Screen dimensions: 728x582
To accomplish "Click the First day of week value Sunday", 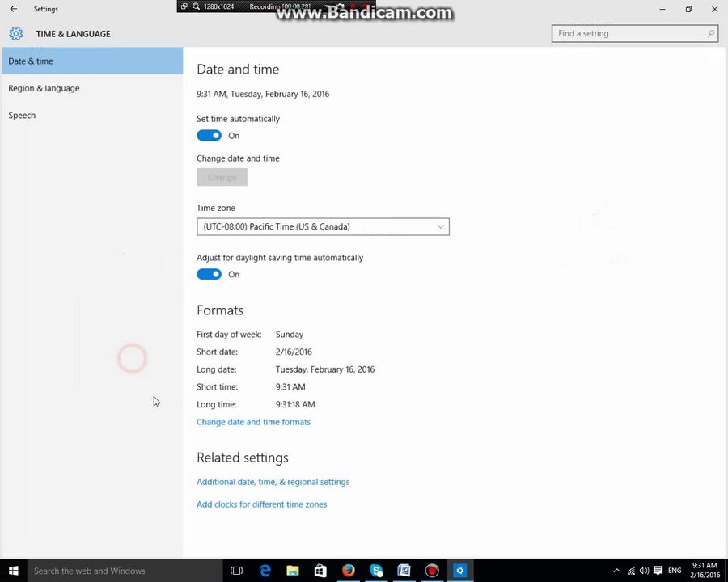I will coord(290,335).
